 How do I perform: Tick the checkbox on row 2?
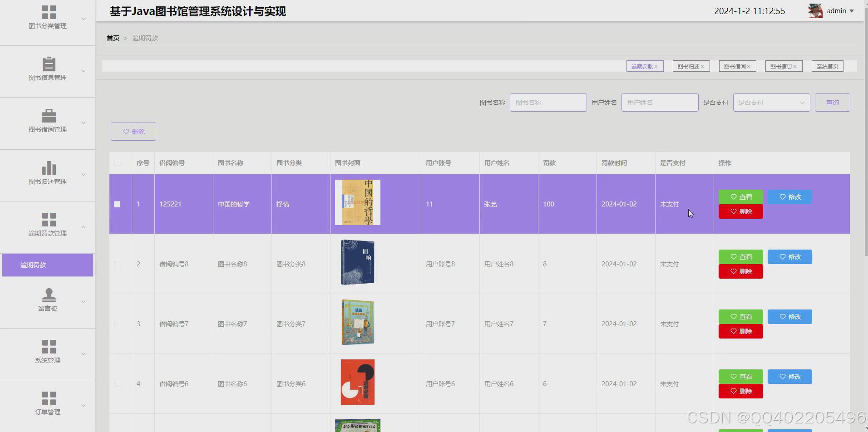point(117,264)
